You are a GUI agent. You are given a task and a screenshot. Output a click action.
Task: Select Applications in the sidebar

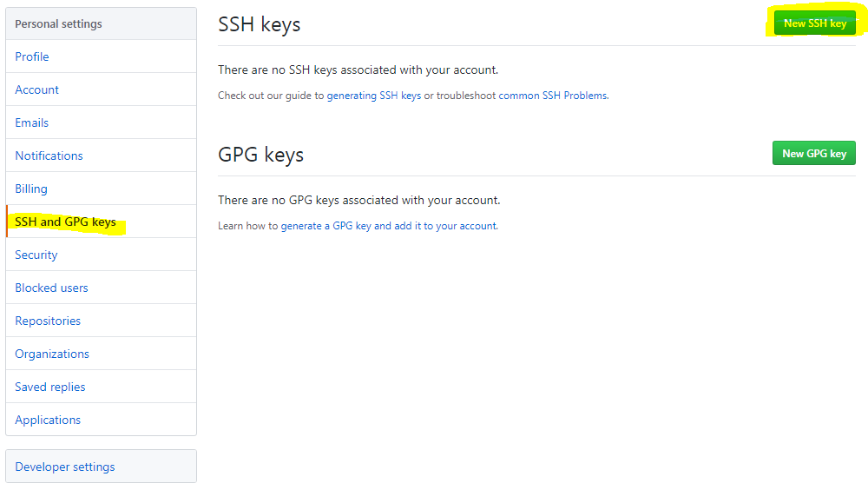(x=48, y=420)
